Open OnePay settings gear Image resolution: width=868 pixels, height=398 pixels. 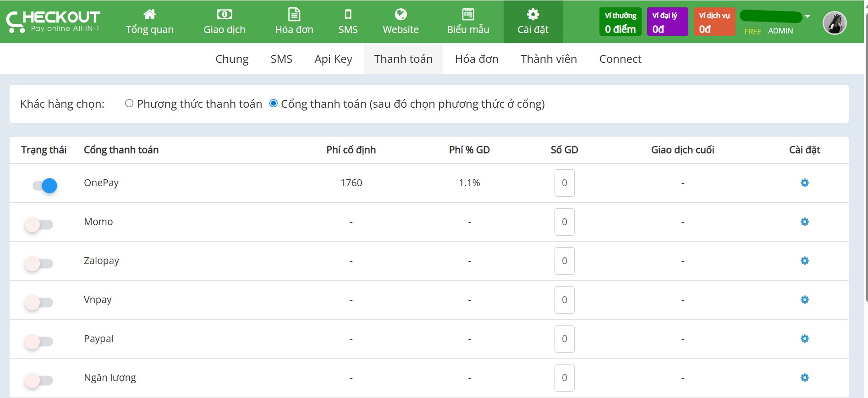[x=804, y=183]
